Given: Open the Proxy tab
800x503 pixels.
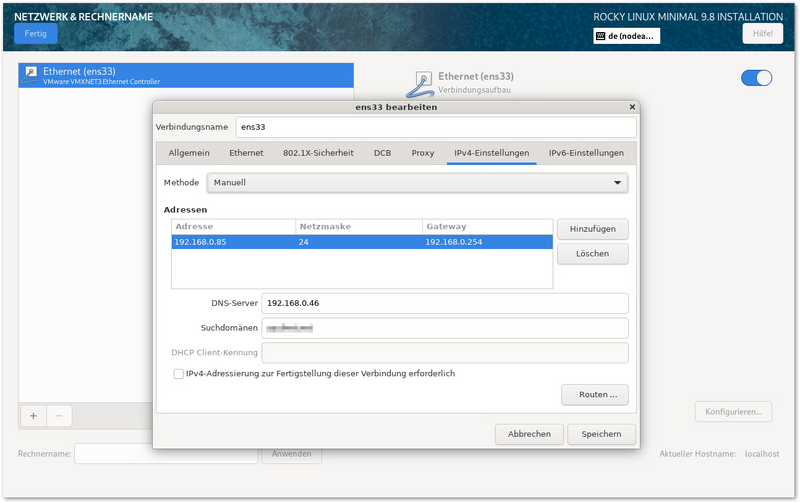Looking at the screenshot, I should click(x=422, y=153).
